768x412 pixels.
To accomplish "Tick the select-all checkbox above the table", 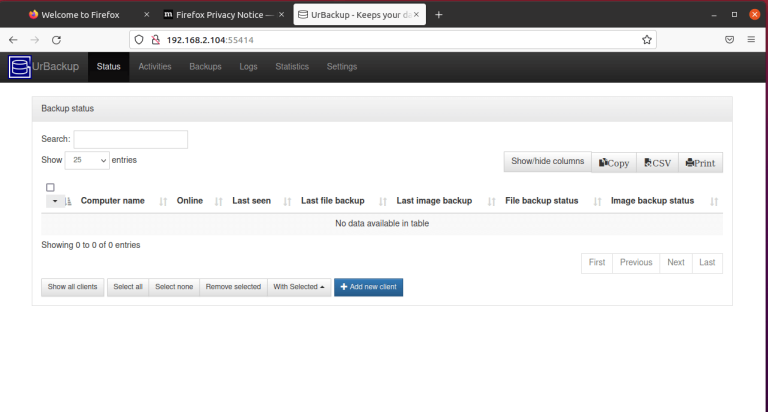I will click(x=50, y=187).
